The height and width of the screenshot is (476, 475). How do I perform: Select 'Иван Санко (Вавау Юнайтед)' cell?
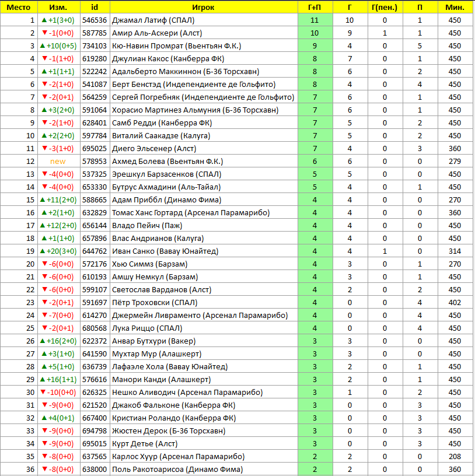point(204,251)
